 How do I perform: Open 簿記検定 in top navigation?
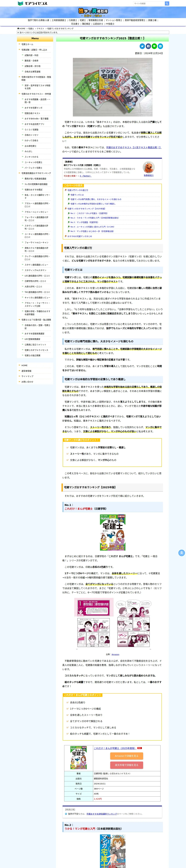click(x=86, y=24)
